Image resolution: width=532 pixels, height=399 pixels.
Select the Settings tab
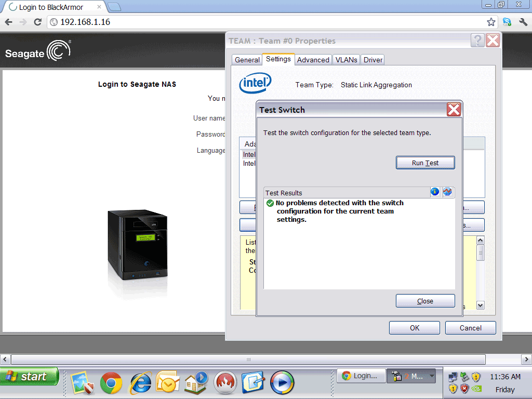point(278,59)
